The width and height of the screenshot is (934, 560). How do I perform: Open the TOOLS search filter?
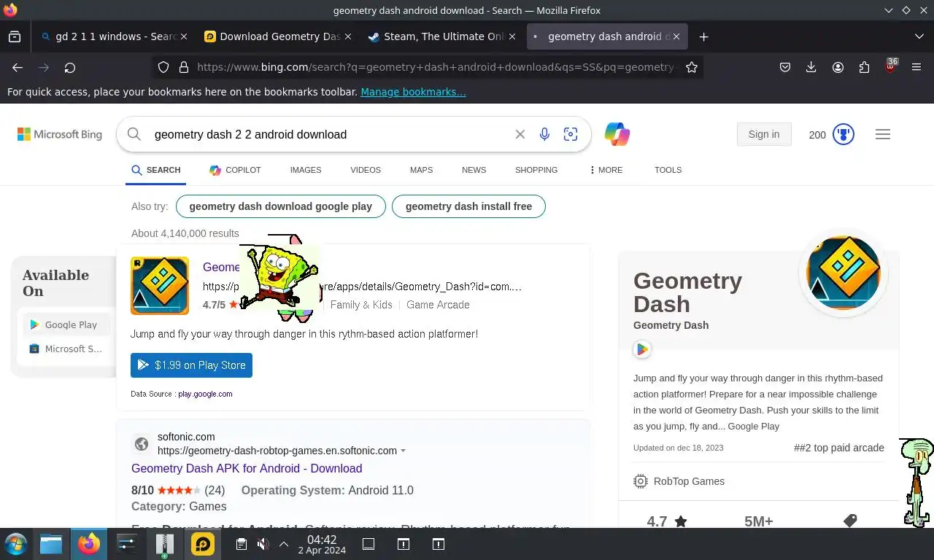click(x=668, y=170)
